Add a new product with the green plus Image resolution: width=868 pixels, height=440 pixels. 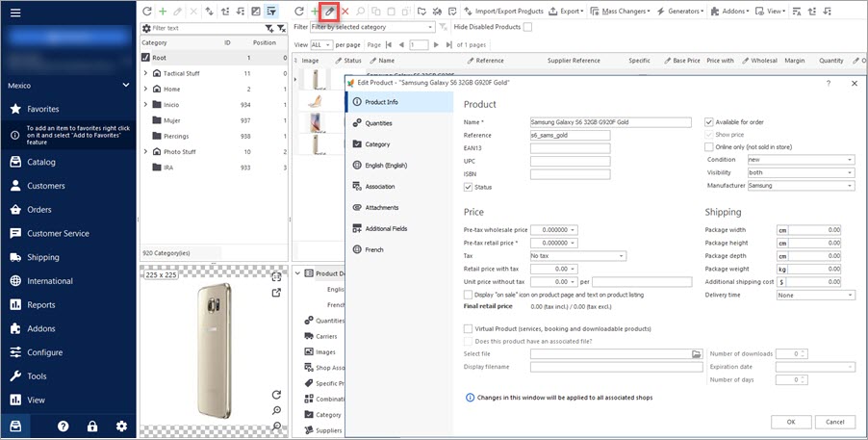pyautogui.click(x=315, y=12)
